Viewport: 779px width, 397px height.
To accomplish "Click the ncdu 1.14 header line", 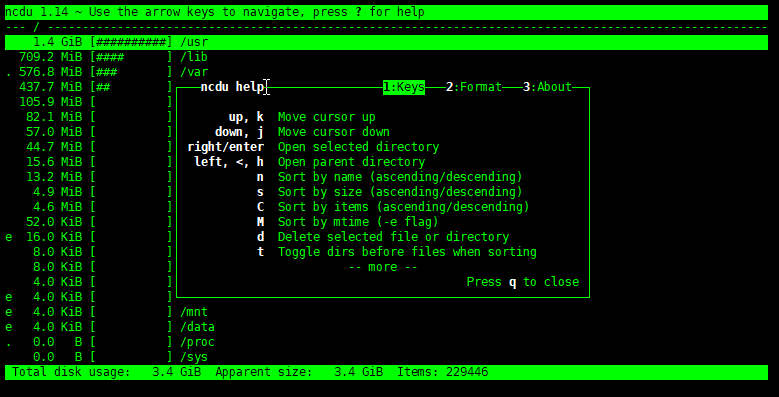I will (386, 12).
